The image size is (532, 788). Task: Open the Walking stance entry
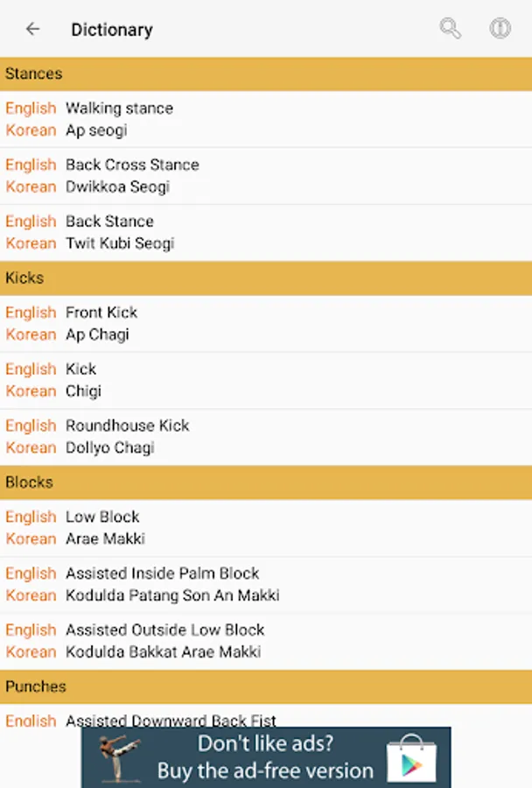(266, 119)
